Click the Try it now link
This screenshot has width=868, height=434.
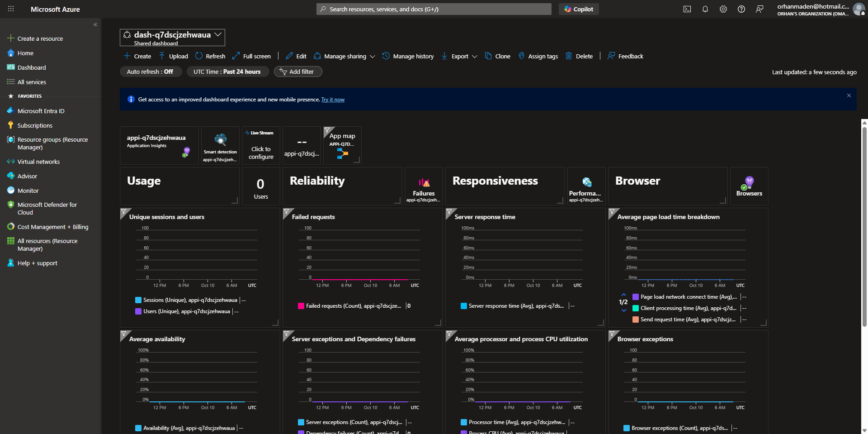333,99
